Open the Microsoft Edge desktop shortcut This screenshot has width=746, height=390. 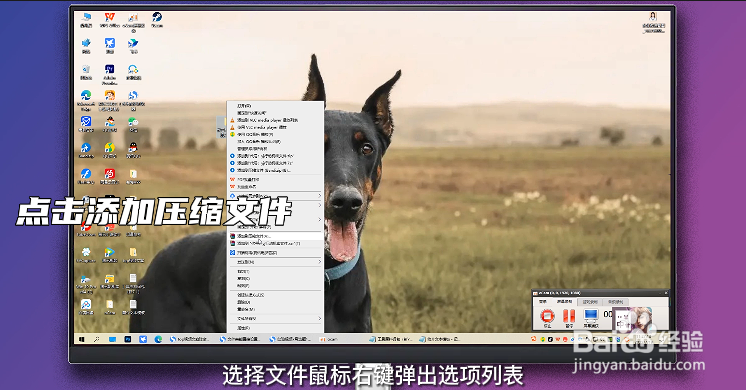click(86, 99)
